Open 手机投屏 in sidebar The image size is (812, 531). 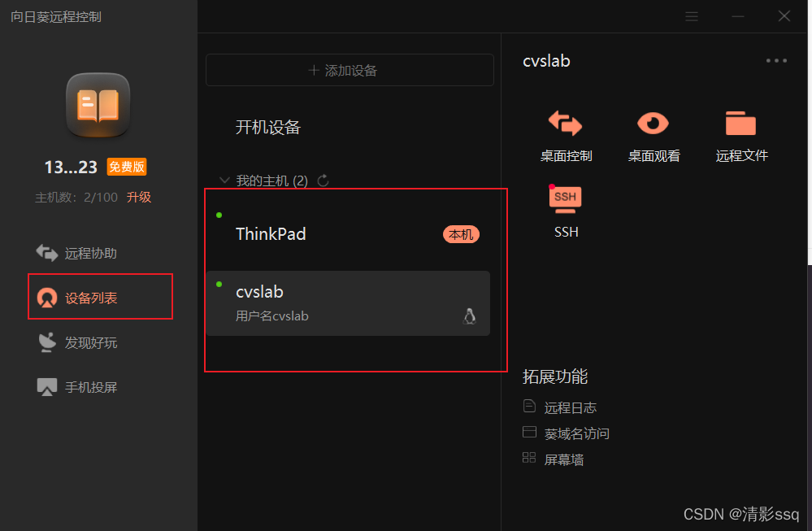(76, 387)
